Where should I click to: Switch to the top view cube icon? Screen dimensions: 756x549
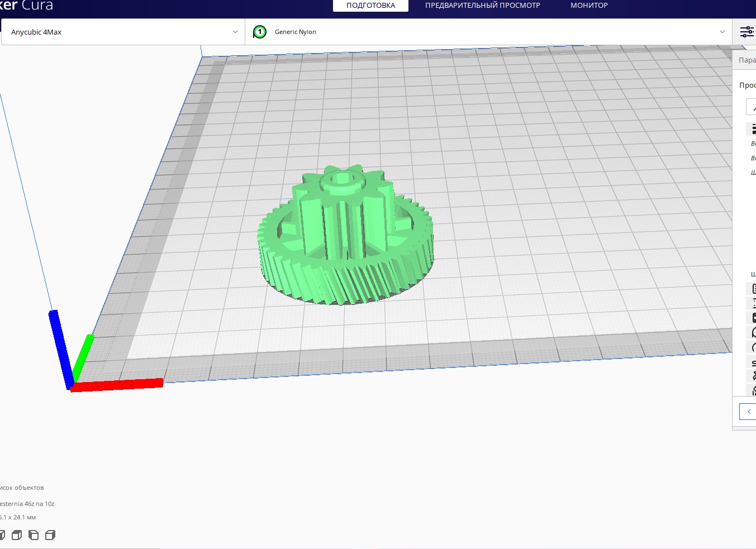coord(17,535)
